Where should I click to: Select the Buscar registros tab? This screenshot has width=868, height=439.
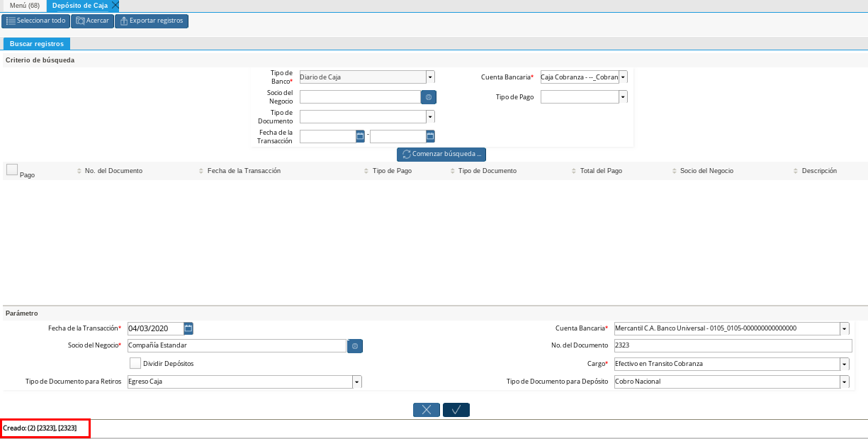tap(36, 44)
